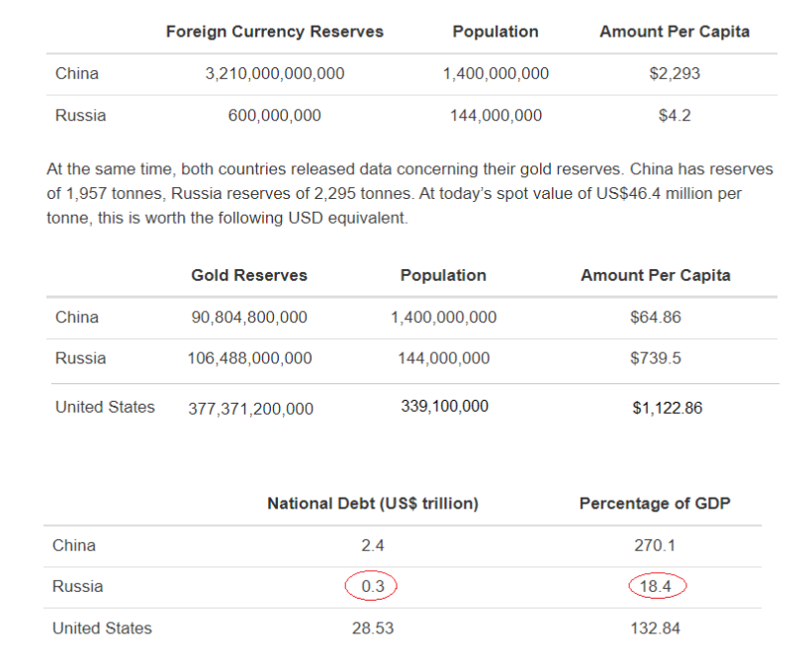
Task: Click the 28.53 national debt value
Action: (x=372, y=628)
